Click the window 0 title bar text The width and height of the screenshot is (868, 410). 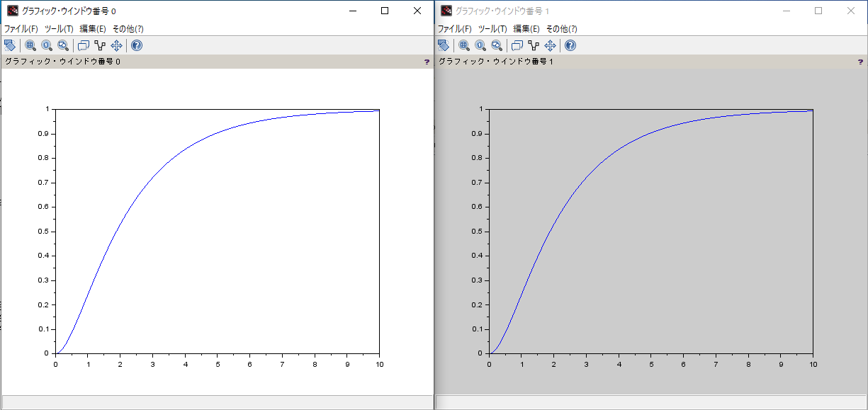coord(69,11)
